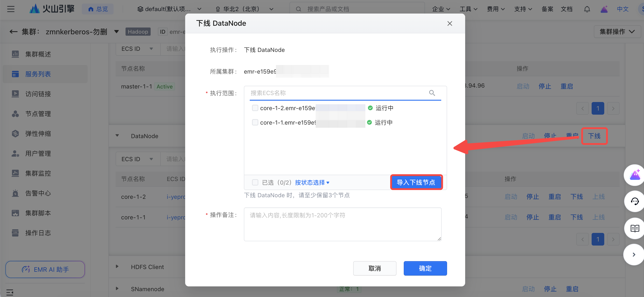Confirm with the 确定 button

pos(425,268)
